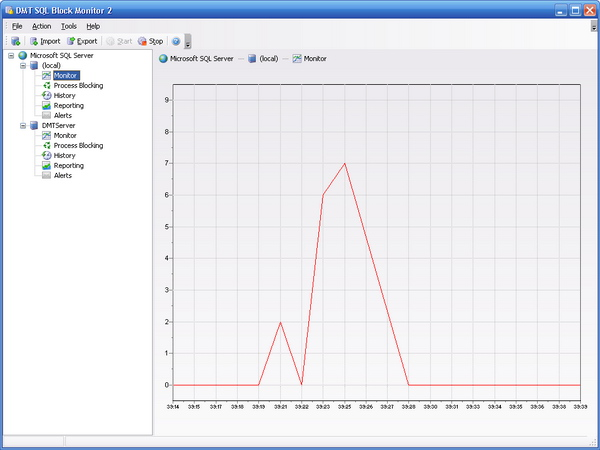Screen dimensions: 600x450
Task: Open Reporting under DMTServer
Action: (68, 166)
